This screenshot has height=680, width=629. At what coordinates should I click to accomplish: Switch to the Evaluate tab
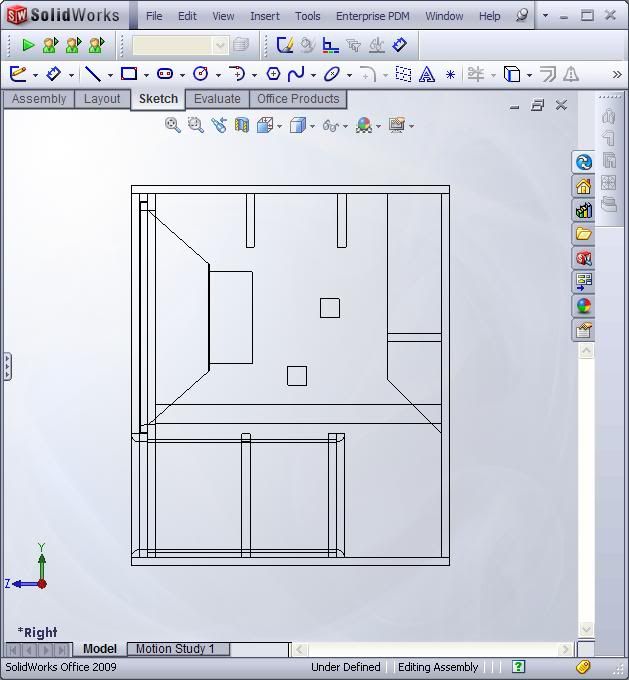tap(217, 99)
